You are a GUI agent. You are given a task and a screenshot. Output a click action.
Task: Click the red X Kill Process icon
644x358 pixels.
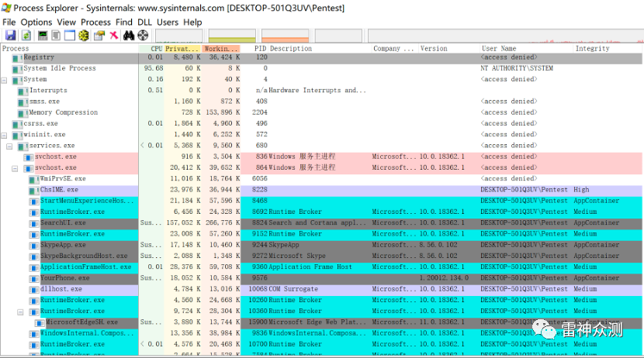tap(114, 36)
